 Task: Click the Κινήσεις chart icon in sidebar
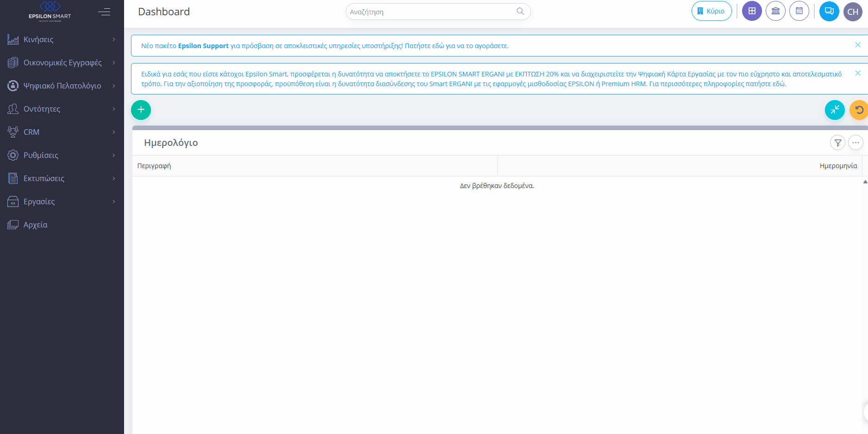[x=13, y=39]
